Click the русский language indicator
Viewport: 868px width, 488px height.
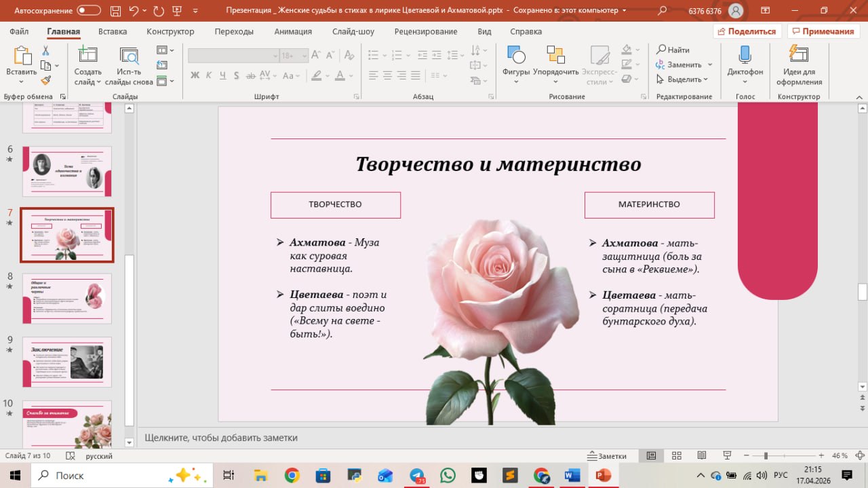[99, 456]
